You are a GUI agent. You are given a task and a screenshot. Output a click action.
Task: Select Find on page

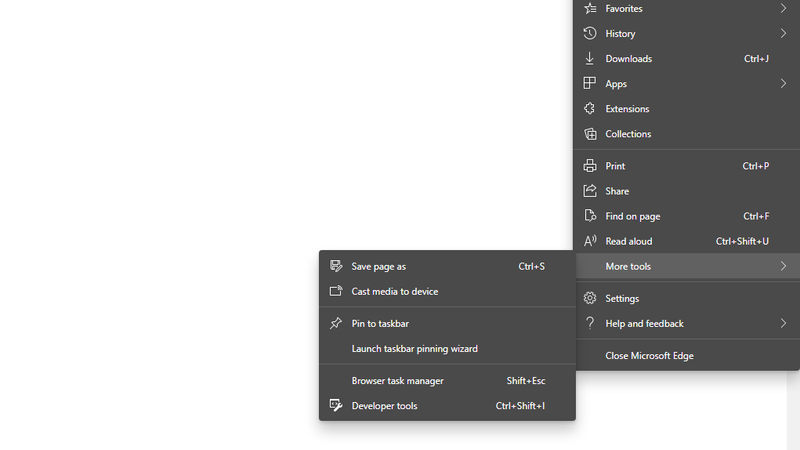click(686, 216)
